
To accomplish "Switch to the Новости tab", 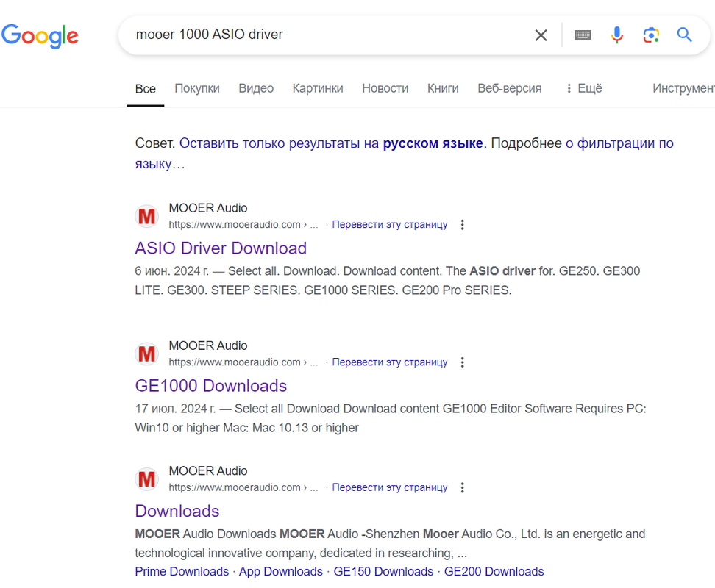I will coord(385,88).
